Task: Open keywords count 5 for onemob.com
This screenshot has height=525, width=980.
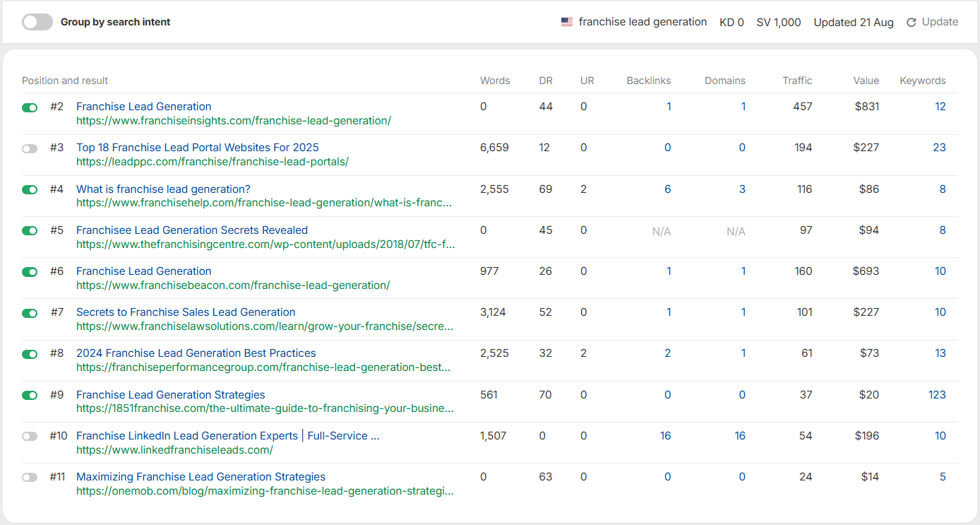Action: tap(943, 477)
